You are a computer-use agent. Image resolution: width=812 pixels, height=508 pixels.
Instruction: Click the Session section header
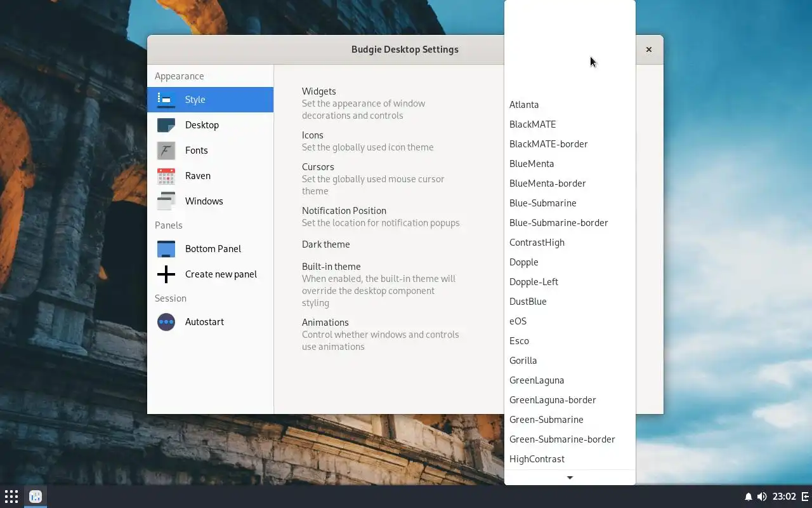coord(171,298)
